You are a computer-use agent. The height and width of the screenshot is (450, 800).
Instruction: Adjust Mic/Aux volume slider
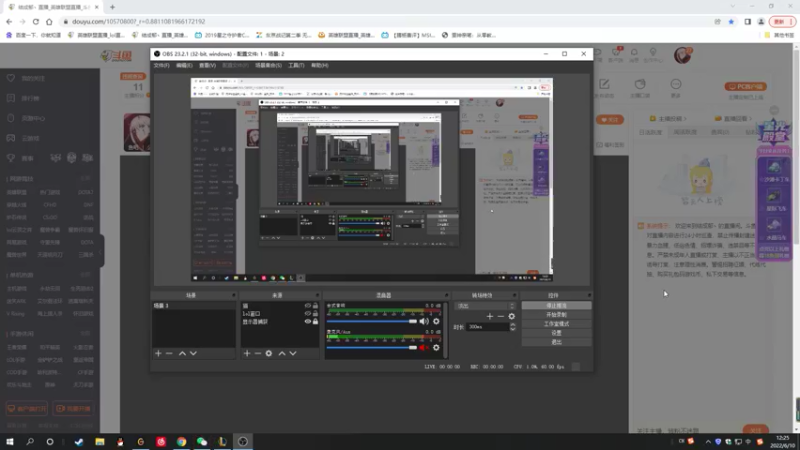coord(372,347)
